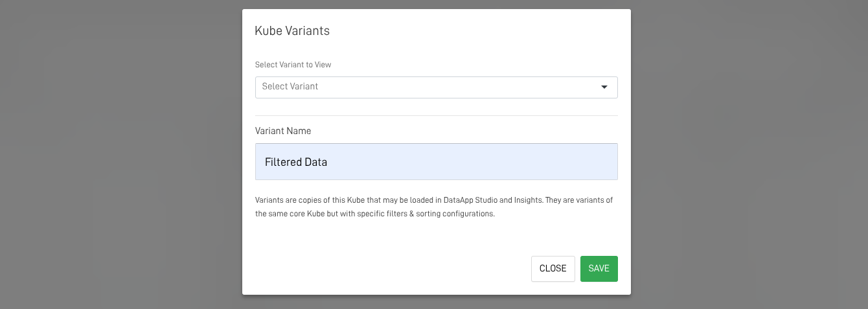Focus the Variant Name input field
868x309 pixels.
click(436, 161)
